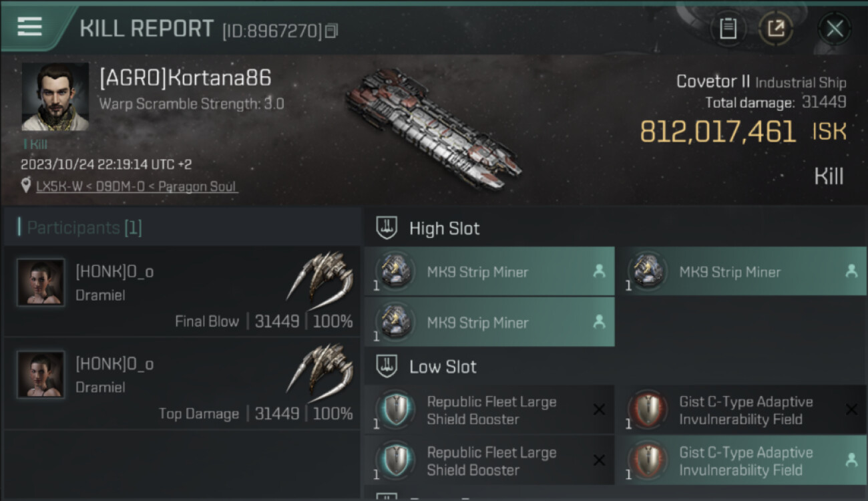Image resolution: width=868 pixels, height=501 pixels.
Task: View the Covetor II ship image
Action: [433, 128]
